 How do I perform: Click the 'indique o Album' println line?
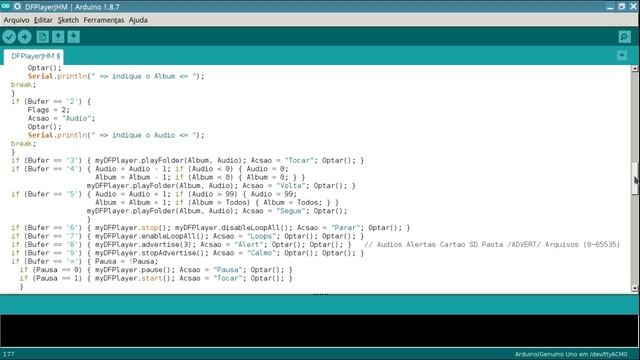116,76
